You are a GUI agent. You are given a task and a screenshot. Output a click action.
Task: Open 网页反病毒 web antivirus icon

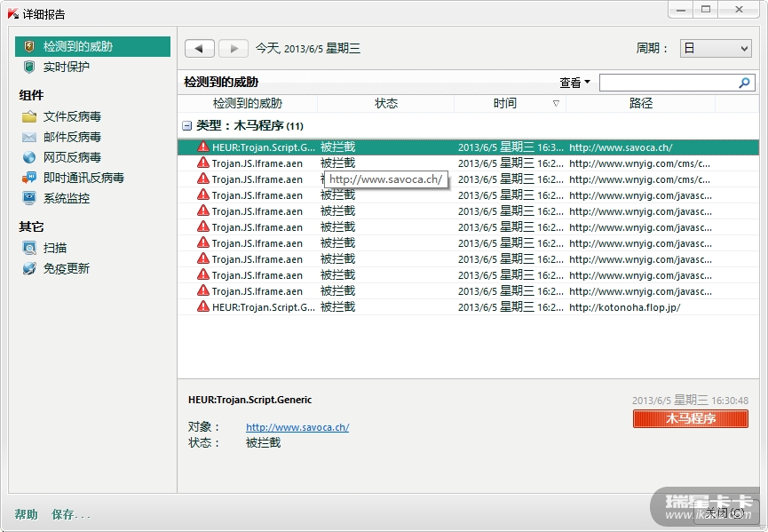point(29,157)
